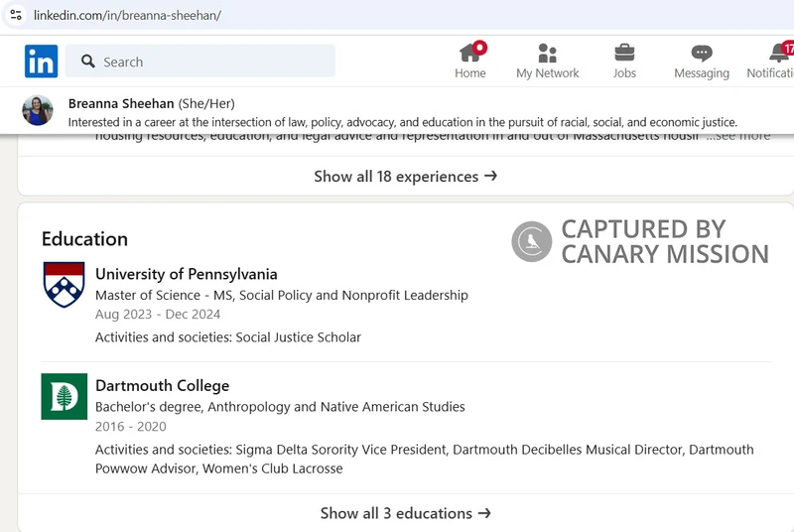Click the Sigma Delta Sorority activities text

coord(425,459)
